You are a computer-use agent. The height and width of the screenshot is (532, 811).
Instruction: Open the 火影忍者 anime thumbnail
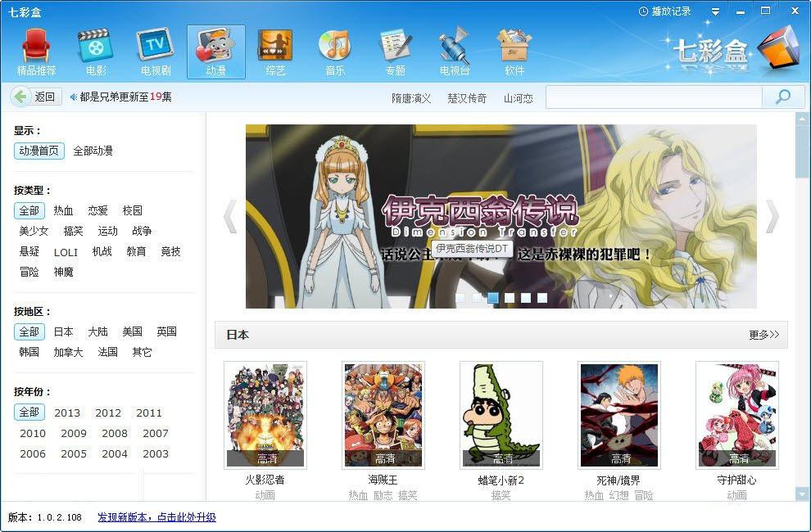pos(265,414)
